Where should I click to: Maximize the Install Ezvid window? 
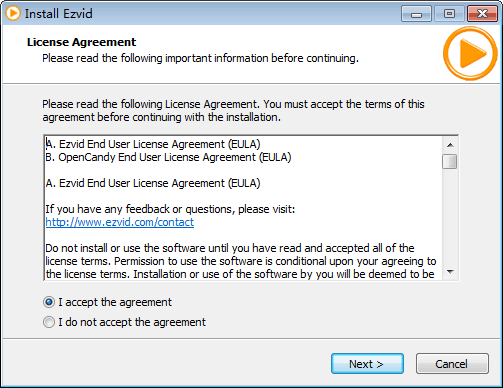[x=449, y=14]
